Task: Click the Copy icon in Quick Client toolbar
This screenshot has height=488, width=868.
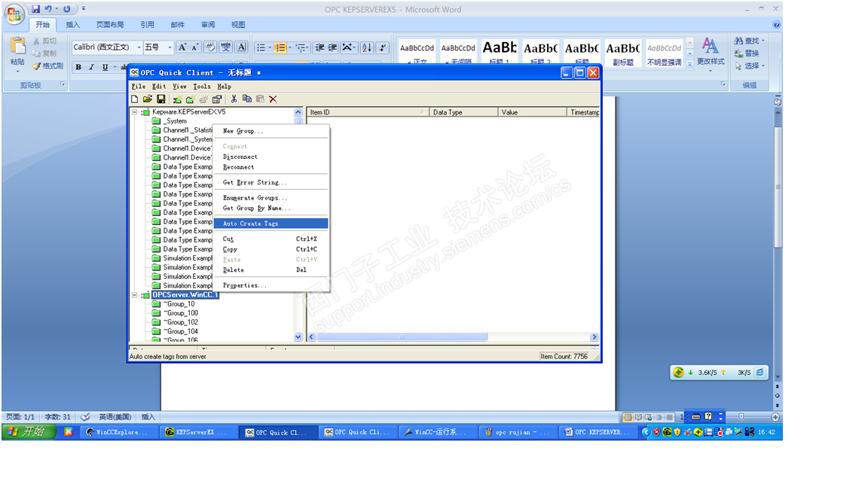Action: (247, 99)
